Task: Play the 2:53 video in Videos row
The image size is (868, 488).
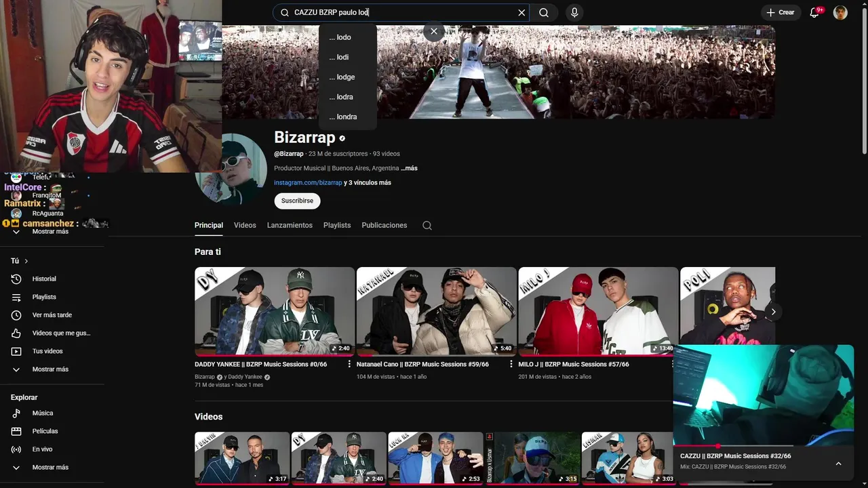Action: [x=435, y=458]
